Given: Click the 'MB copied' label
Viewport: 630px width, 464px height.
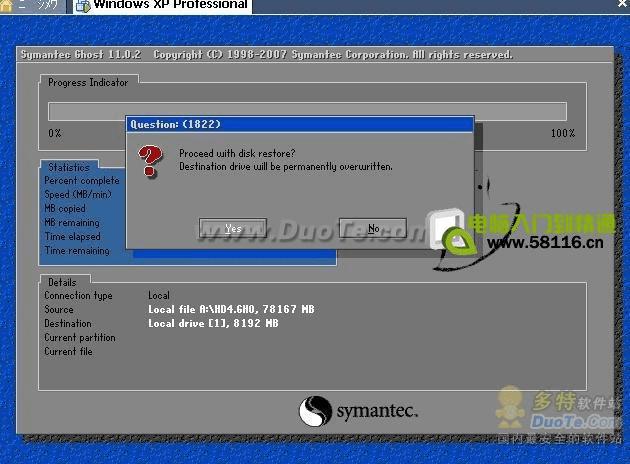Looking at the screenshot, I should (x=65, y=208).
